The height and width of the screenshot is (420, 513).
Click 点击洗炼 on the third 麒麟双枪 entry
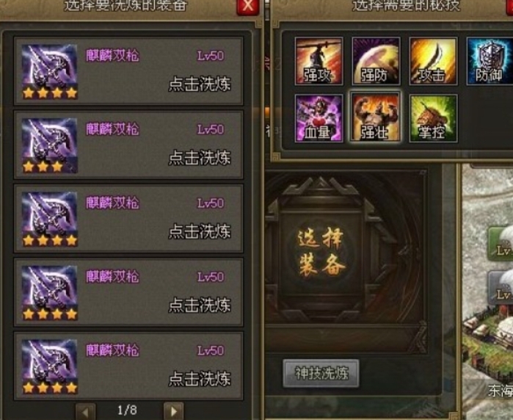pos(200,231)
